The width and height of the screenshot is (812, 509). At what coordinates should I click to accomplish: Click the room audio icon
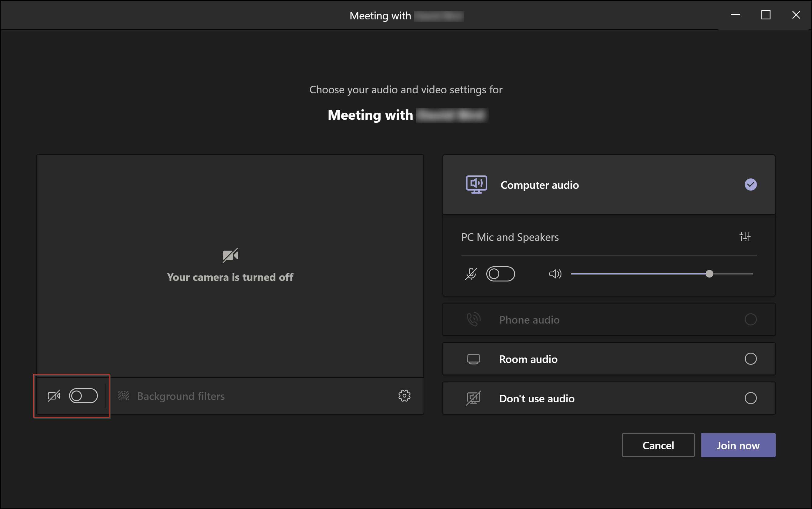pos(474,359)
